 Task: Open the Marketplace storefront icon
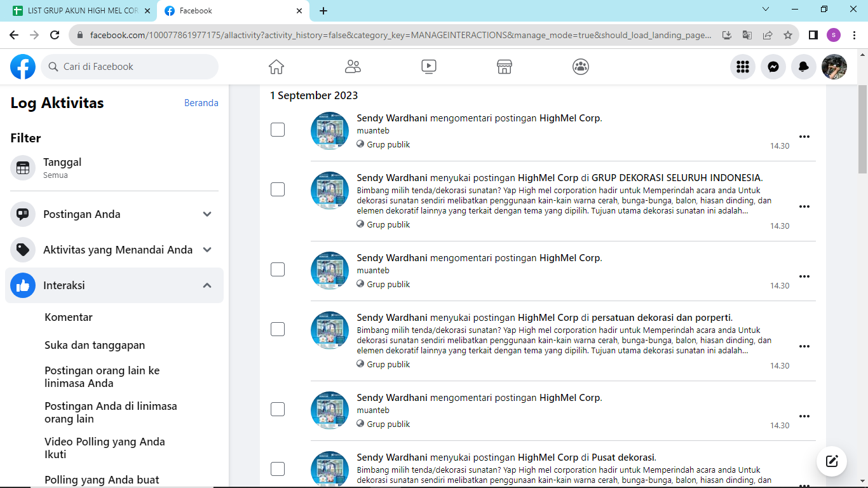point(505,67)
